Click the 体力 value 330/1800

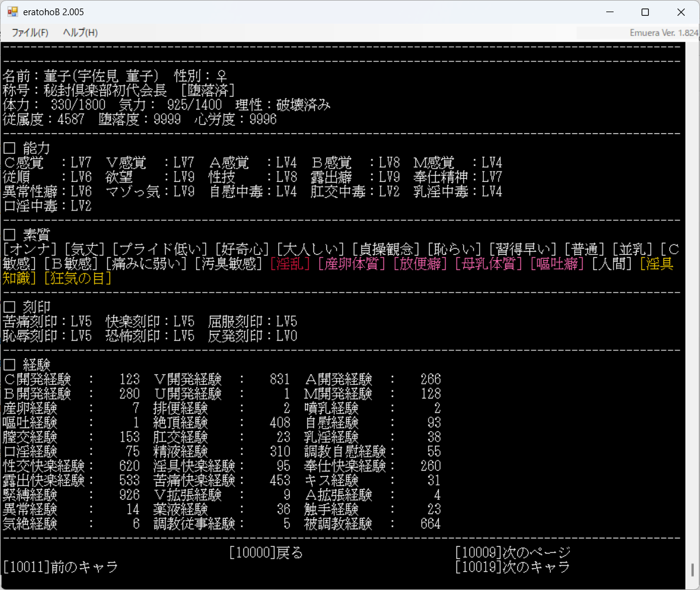click(78, 105)
